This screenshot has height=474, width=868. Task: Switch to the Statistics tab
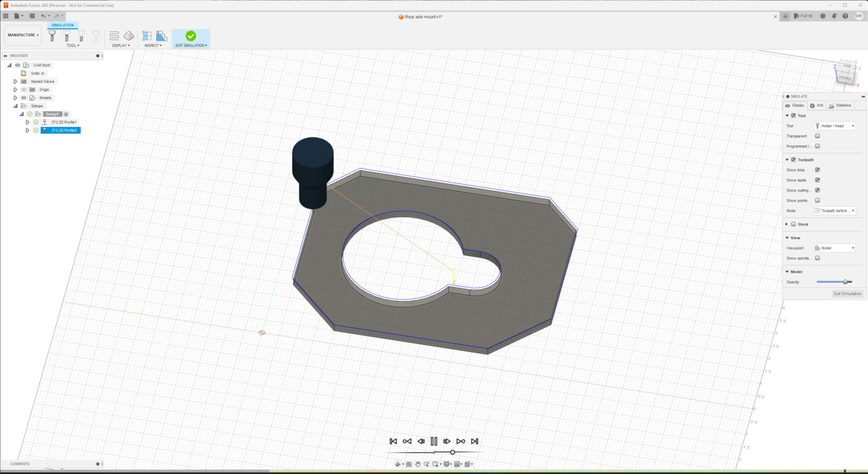(840, 105)
